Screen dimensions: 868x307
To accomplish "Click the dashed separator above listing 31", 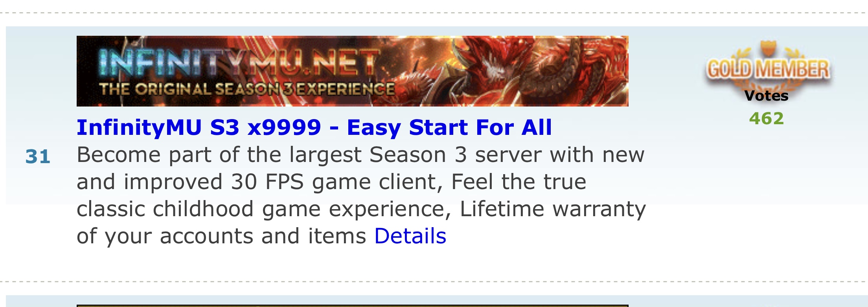I will coord(434,13).
